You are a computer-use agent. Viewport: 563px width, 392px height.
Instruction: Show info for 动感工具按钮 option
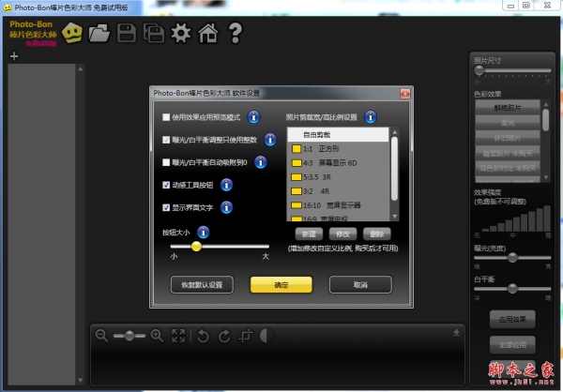click(226, 185)
